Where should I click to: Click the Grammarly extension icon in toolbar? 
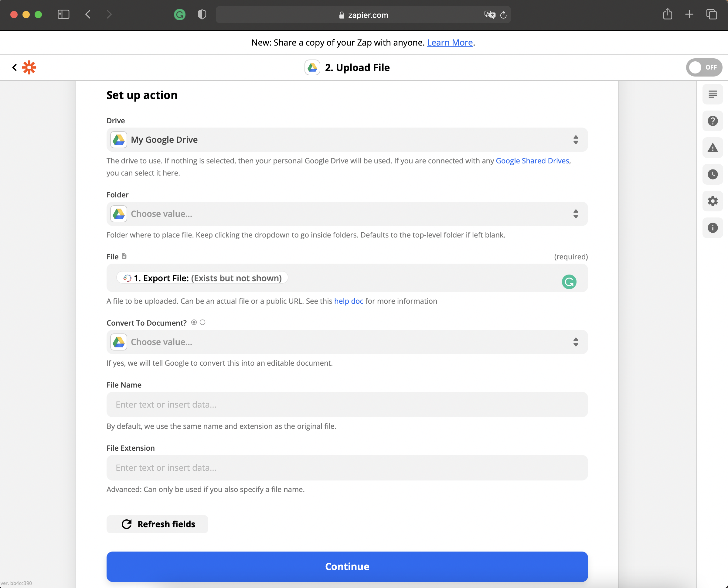(x=179, y=15)
